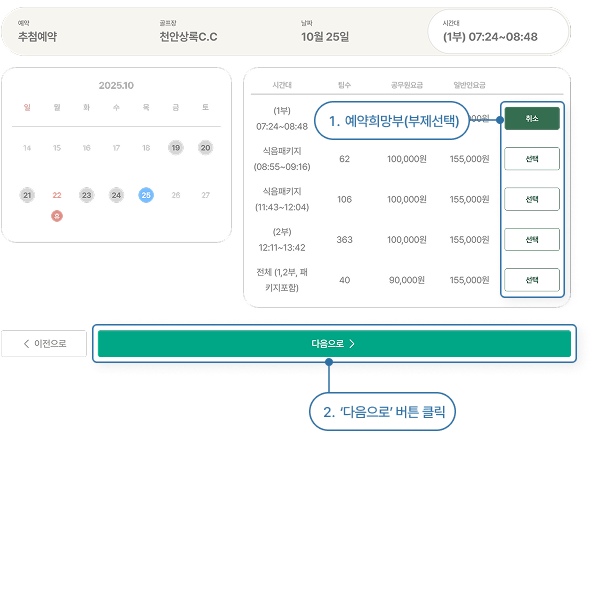Click the 식음패키지 (08:55~09:16) row label
This screenshot has width=593, height=599.
(x=282, y=159)
